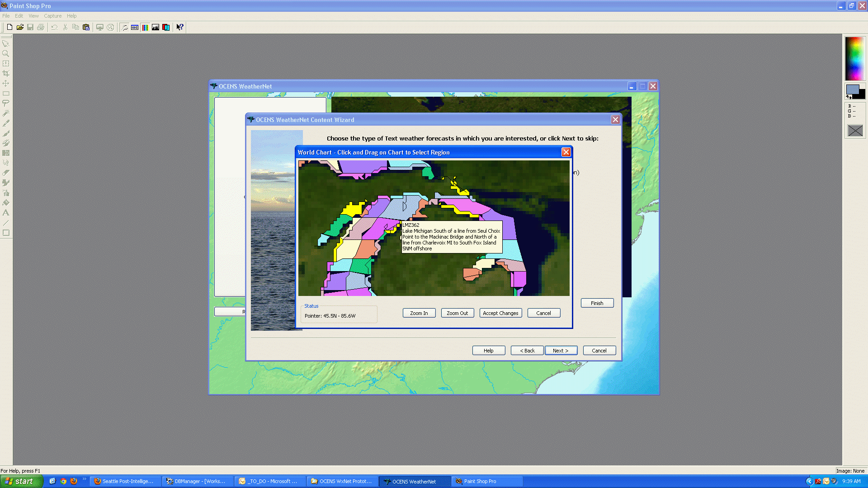Toggle the tool palette wrench icon
The image size is (868, 488).
point(124,27)
